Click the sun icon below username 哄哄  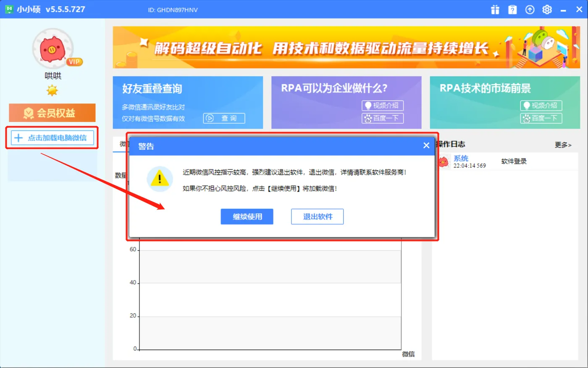point(52,90)
